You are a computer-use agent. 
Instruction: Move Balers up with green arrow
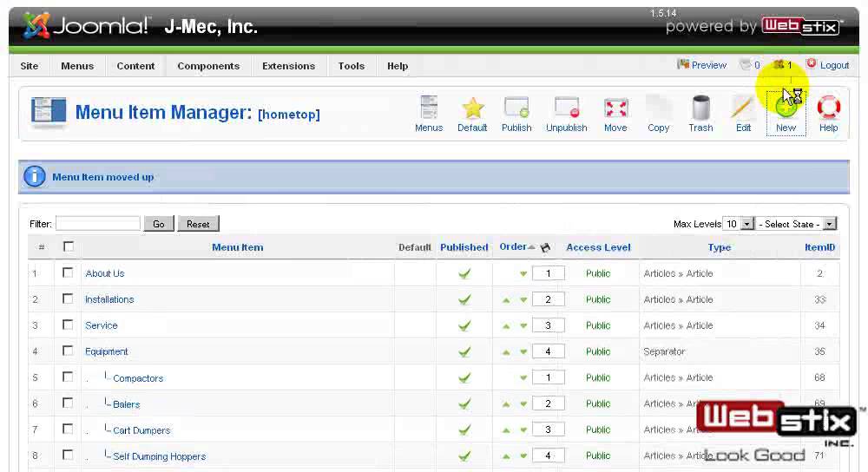[x=506, y=404]
